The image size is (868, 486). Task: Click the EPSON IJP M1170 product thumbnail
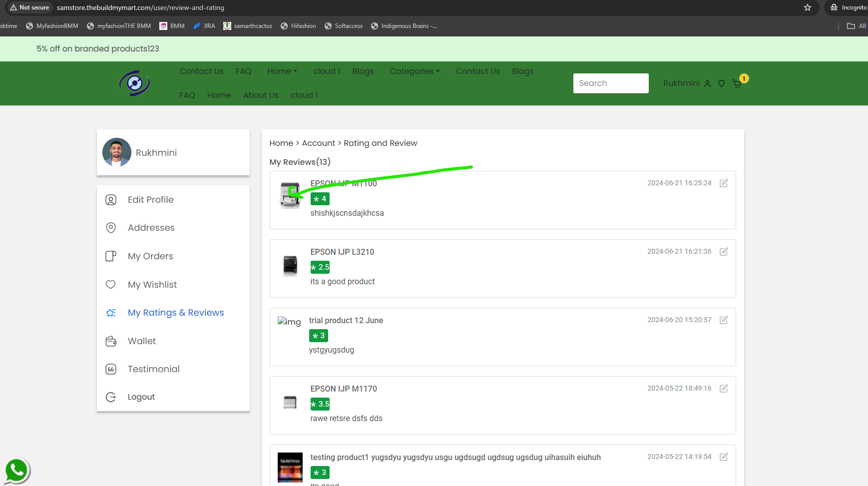point(290,402)
